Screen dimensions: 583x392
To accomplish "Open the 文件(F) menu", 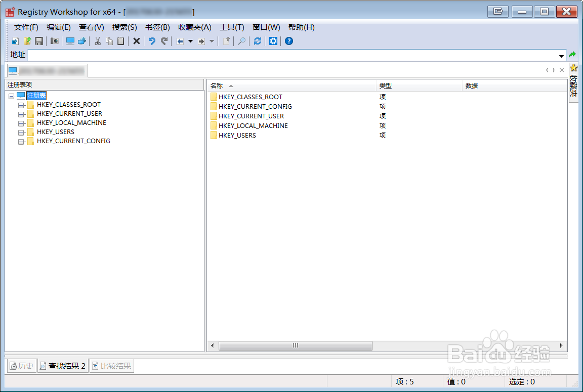I will 26,27.
